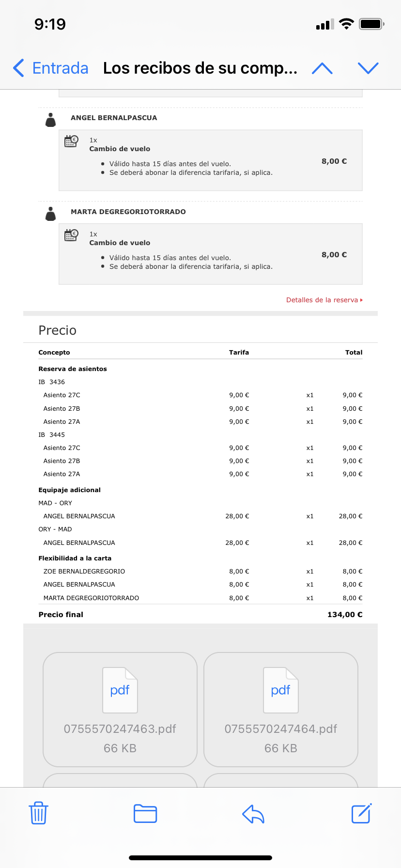401x868 pixels.
Task: Open attachment 0755570247464.pdf
Action: (281, 709)
